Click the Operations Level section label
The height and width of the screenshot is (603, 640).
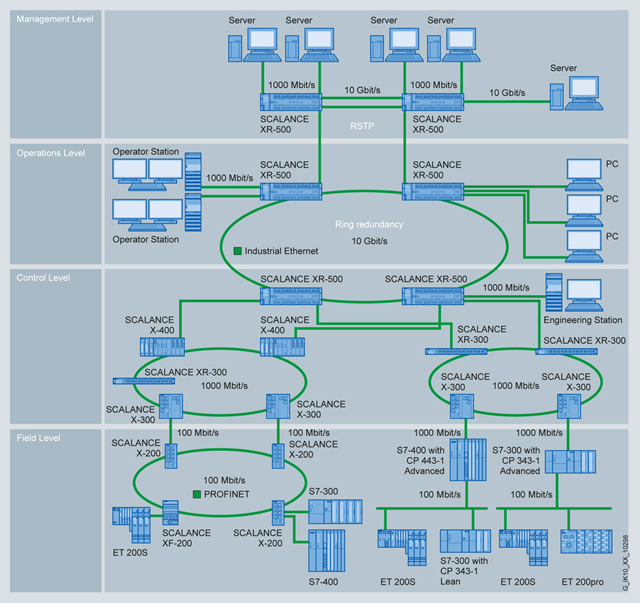coord(48,153)
